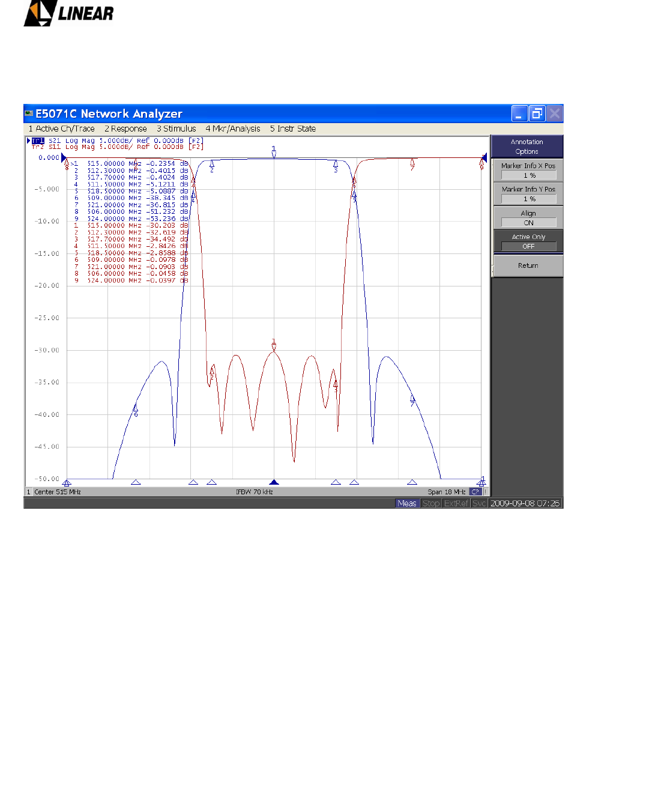The height and width of the screenshot is (812, 670).
Task: Click bottom-axis triangle for marker 3 at 517.7 MHz
Action: (336, 482)
